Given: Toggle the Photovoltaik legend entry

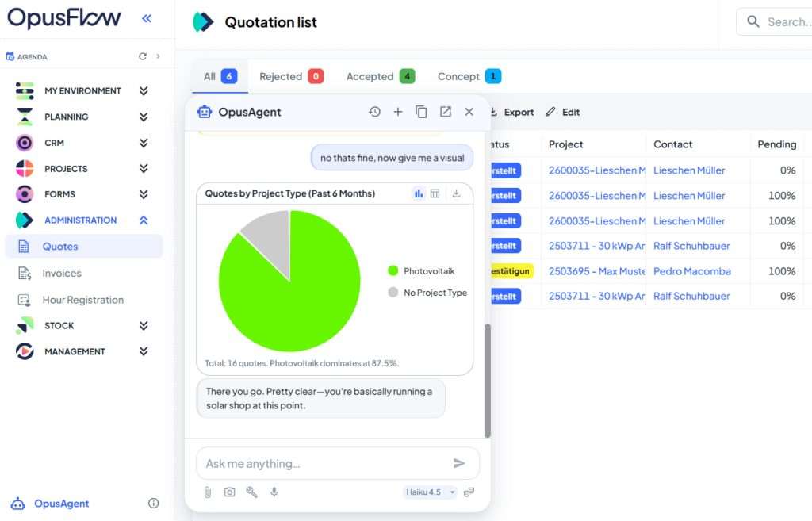Looking at the screenshot, I should pyautogui.click(x=421, y=271).
